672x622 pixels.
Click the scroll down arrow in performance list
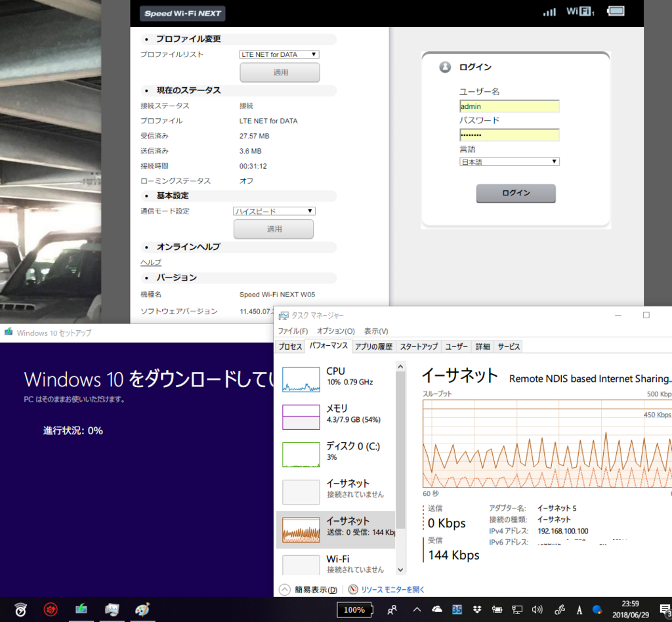coord(400,570)
